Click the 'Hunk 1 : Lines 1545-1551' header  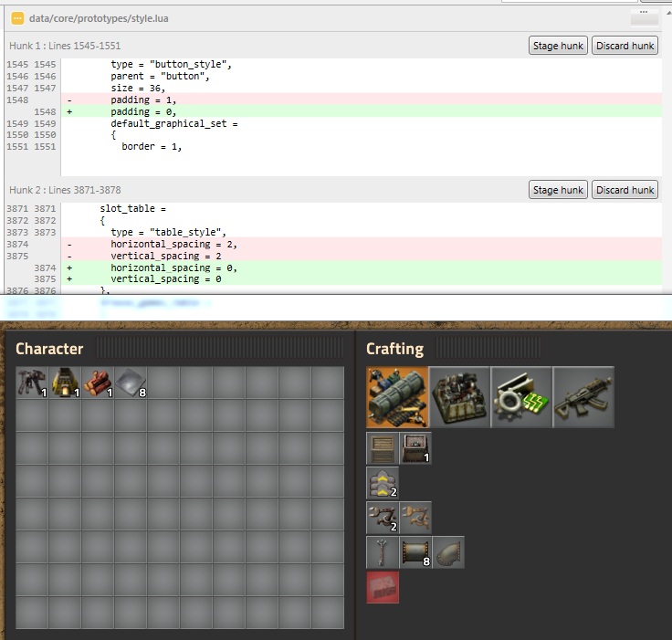click(65, 46)
